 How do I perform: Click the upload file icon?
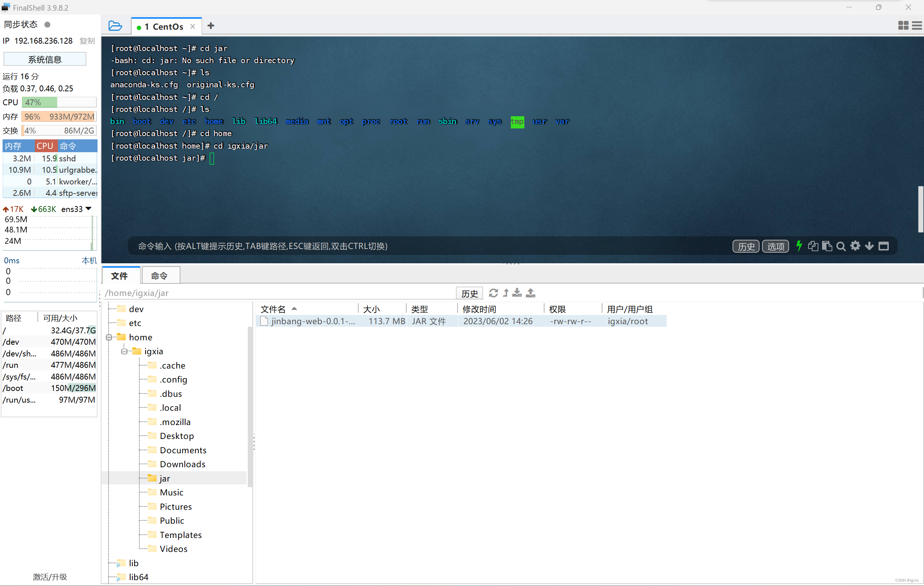pyautogui.click(x=531, y=293)
